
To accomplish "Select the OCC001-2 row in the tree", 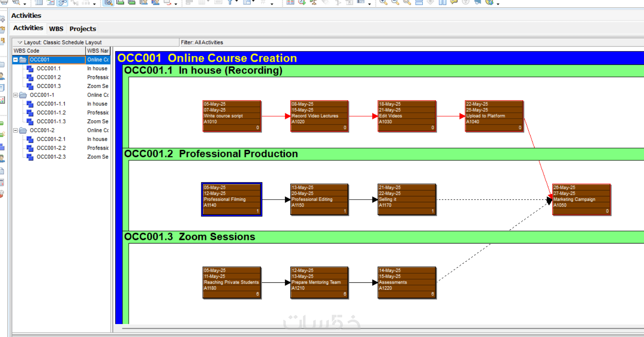I will tap(61, 130).
